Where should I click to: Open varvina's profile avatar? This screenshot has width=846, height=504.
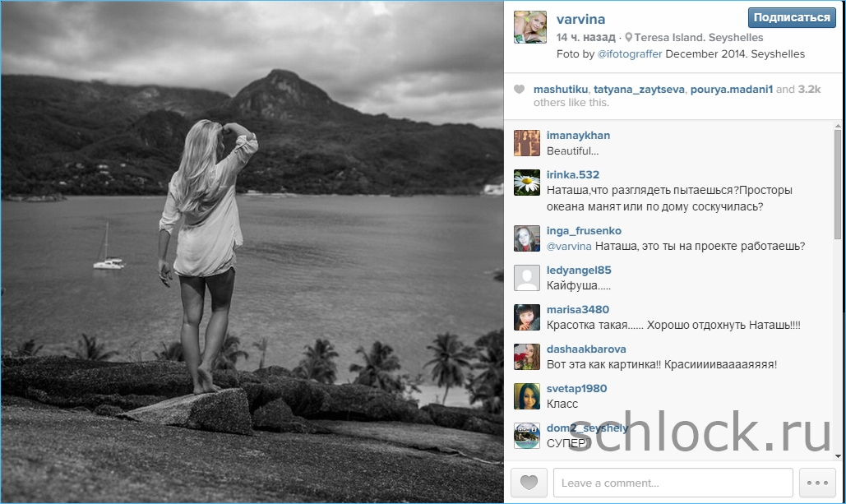[x=529, y=27]
